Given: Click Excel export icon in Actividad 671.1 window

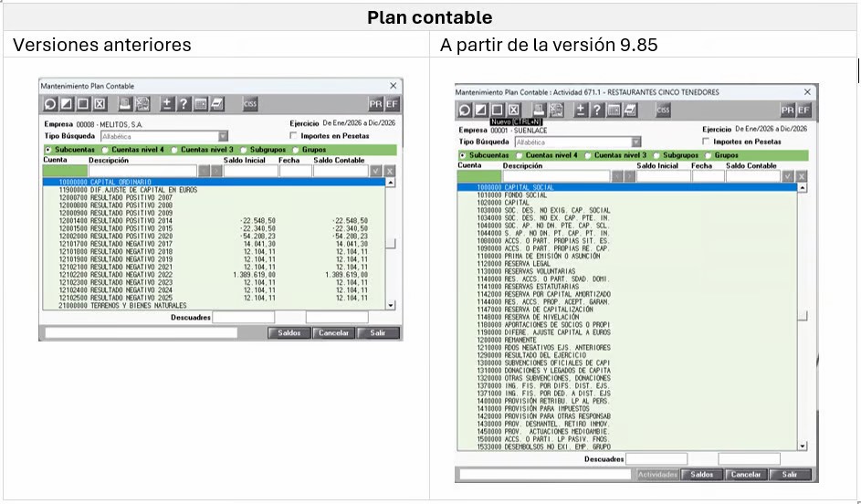Looking at the screenshot, I should [556, 110].
